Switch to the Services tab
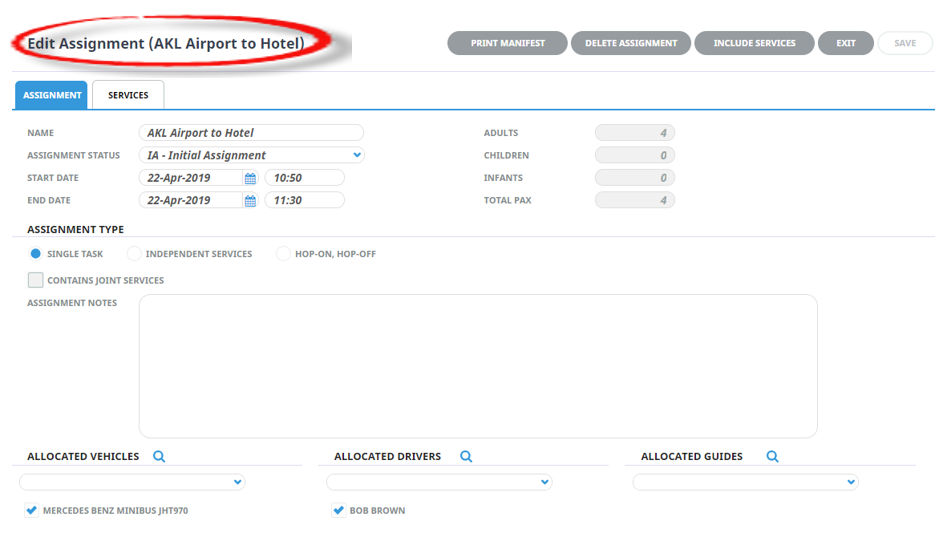Viewport: 946px width, 538px height. click(x=128, y=95)
